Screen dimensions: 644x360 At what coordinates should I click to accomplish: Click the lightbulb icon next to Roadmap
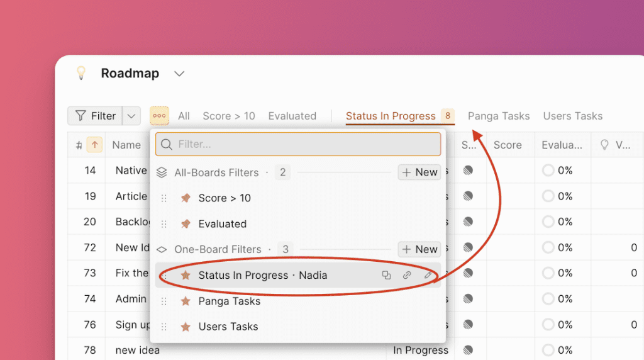click(x=80, y=73)
